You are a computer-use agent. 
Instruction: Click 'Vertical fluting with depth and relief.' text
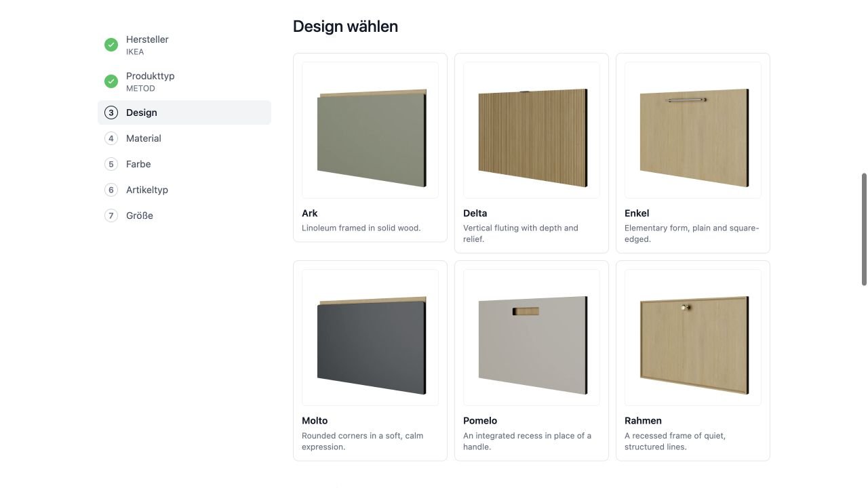(x=521, y=233)
